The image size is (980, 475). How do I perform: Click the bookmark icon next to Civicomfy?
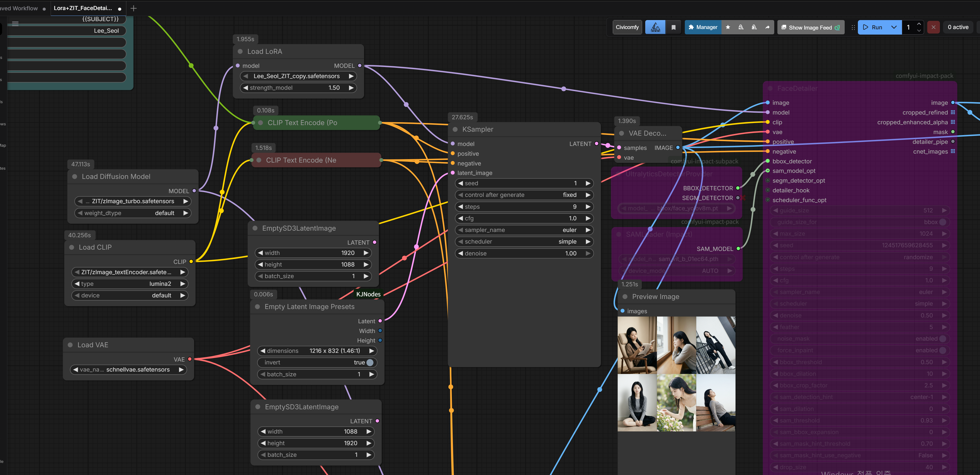click(674, 27)
